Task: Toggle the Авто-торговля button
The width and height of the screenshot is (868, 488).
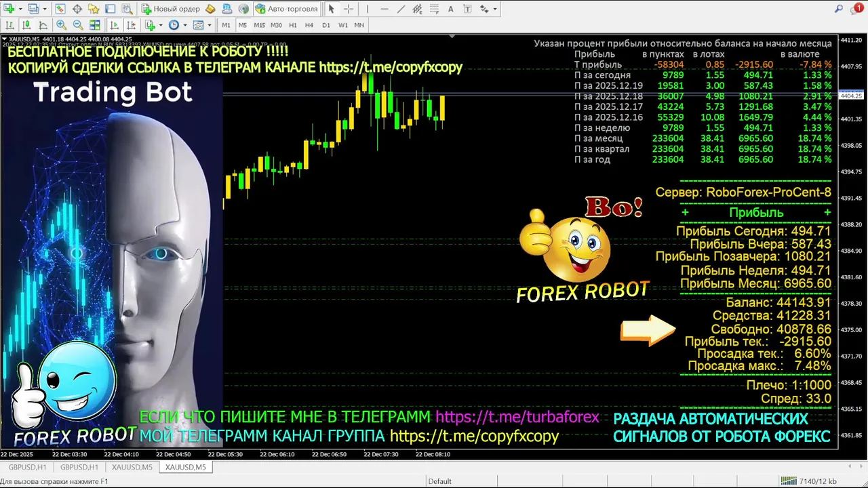Action: [x=286, y=9]
